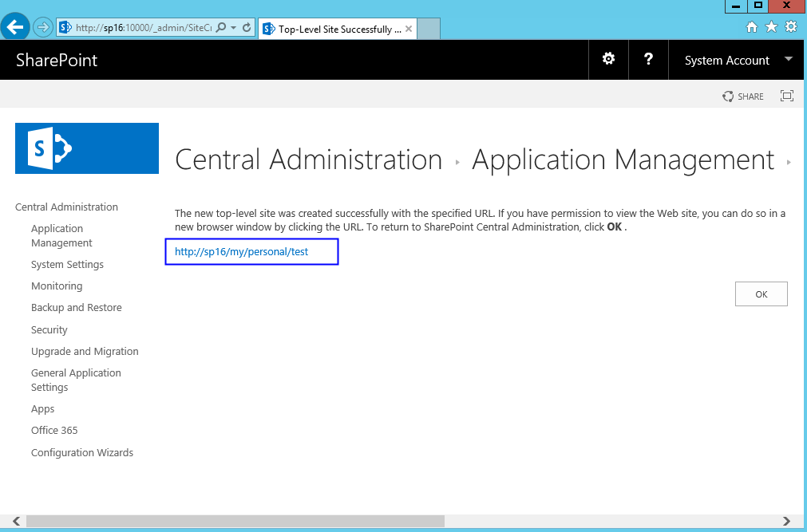Click the search magnifier in address bar
The width and height of the screenshot is (807, 532).
[x=221, y=27]
